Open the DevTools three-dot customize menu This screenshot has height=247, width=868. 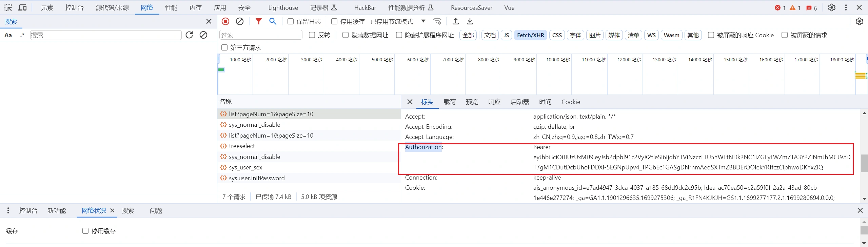pyautogui.click(x=846, y=7)
